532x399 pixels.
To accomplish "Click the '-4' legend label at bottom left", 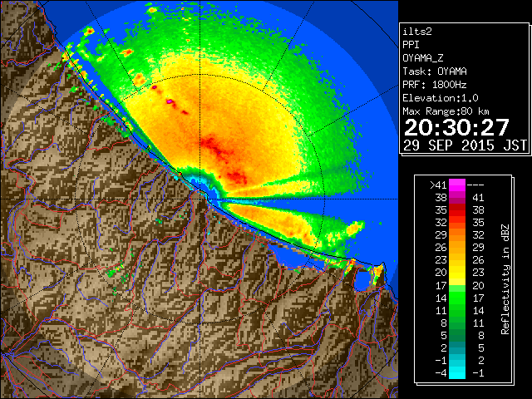I will point(441,373).
